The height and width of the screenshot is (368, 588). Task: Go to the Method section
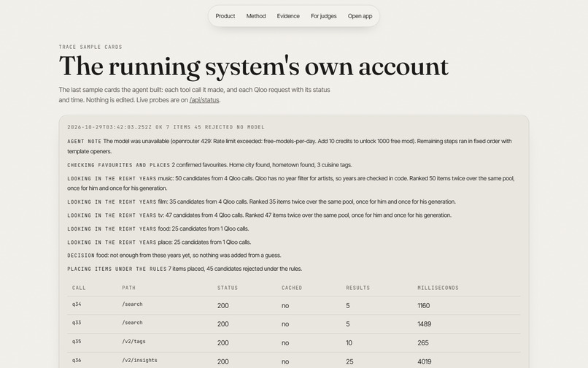click(256, 16)
